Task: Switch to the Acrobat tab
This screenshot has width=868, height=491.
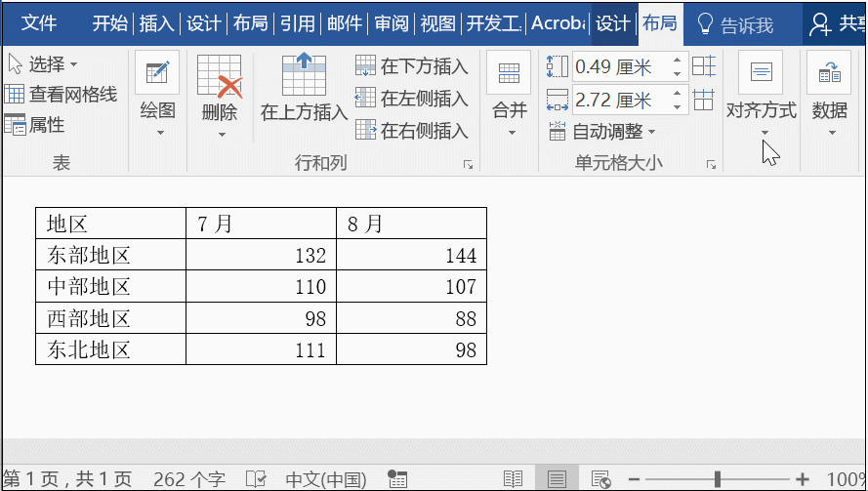Action: [558, 23]
